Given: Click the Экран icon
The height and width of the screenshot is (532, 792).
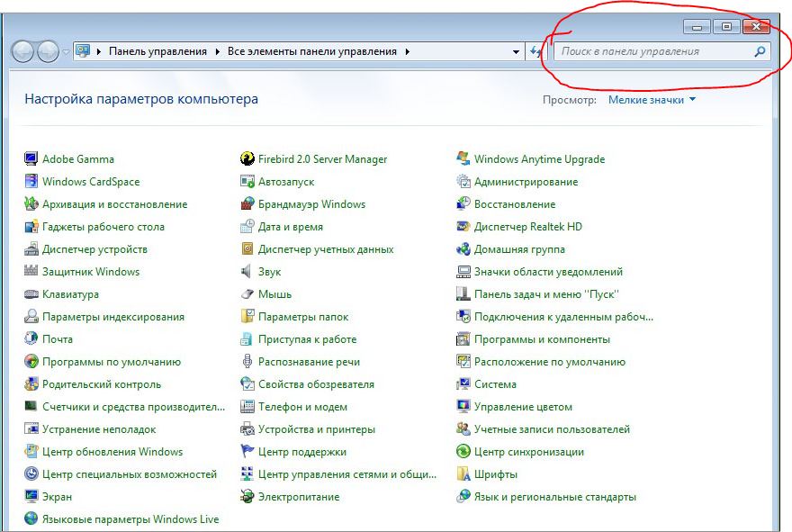Looking at the screenshot, I should [x=31, y=497].
